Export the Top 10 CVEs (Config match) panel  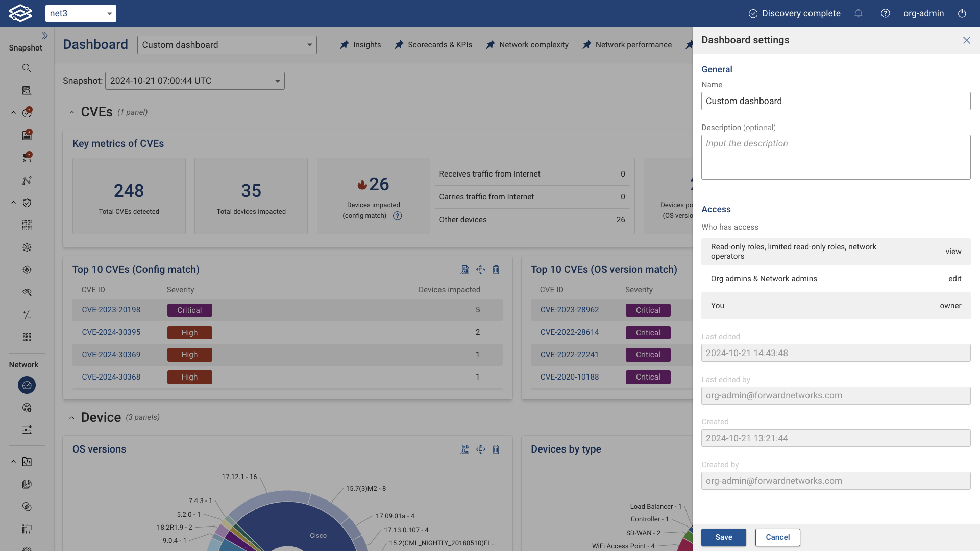(x=465, y=269)
